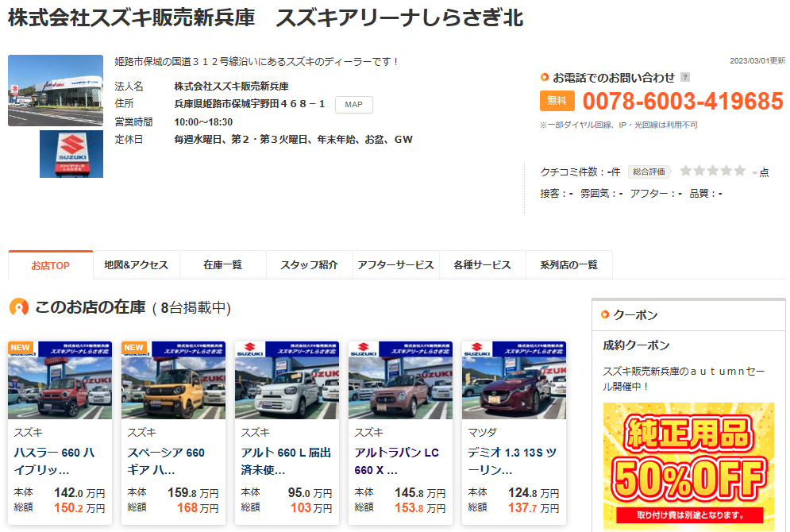Select the 各種サービス tab
The image size is (790, 532).
[x=482, y=265]
